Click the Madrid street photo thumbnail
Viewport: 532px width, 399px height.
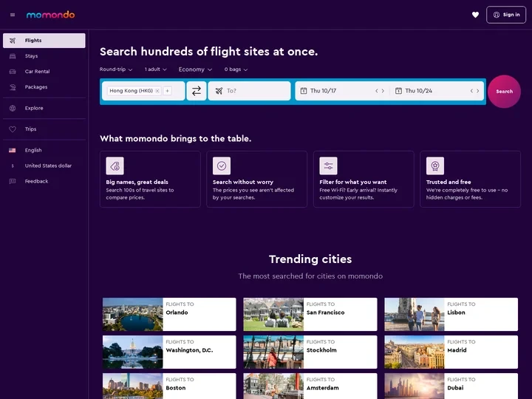click(x=415, y=352)
